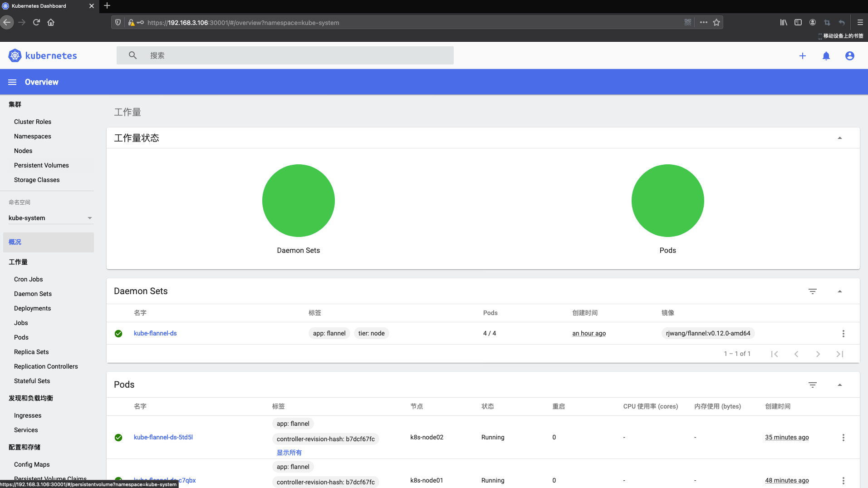Click the Kubernetes logo icon

point(15,55)
